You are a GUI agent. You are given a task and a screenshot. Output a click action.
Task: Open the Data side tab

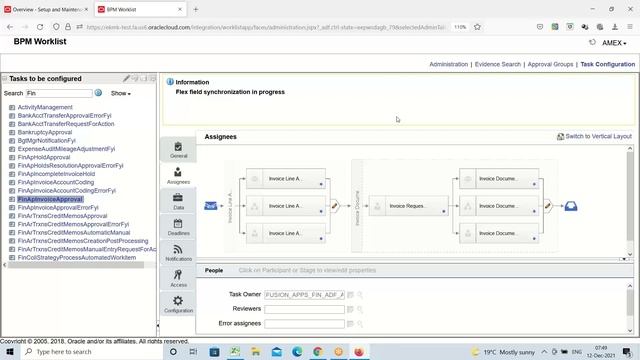(x=178, y=201)
